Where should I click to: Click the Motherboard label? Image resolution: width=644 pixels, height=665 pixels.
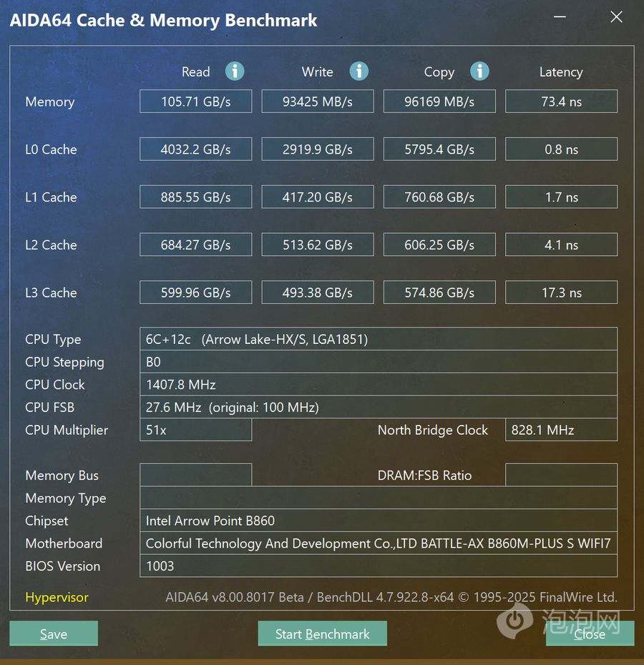[64, 543]
